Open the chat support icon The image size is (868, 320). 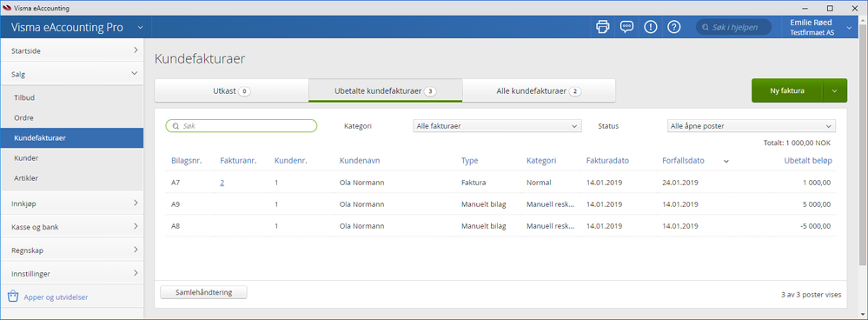(626, 27)
